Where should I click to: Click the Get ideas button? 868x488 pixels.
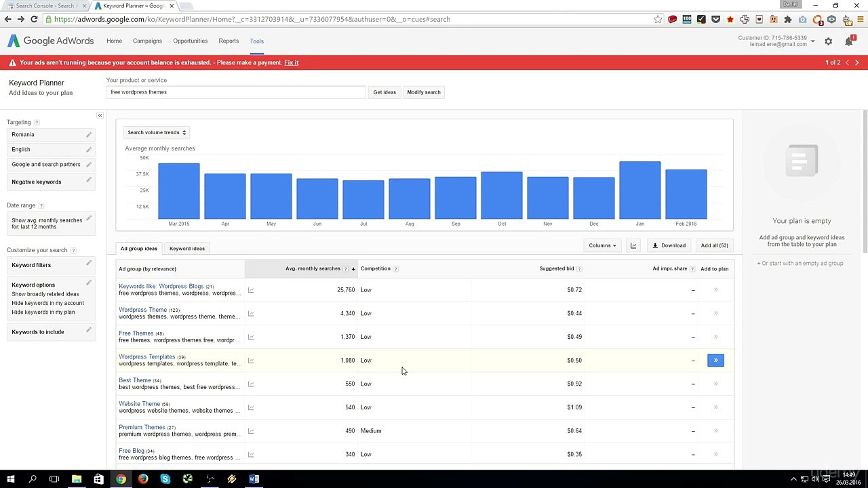pos(384,92)
